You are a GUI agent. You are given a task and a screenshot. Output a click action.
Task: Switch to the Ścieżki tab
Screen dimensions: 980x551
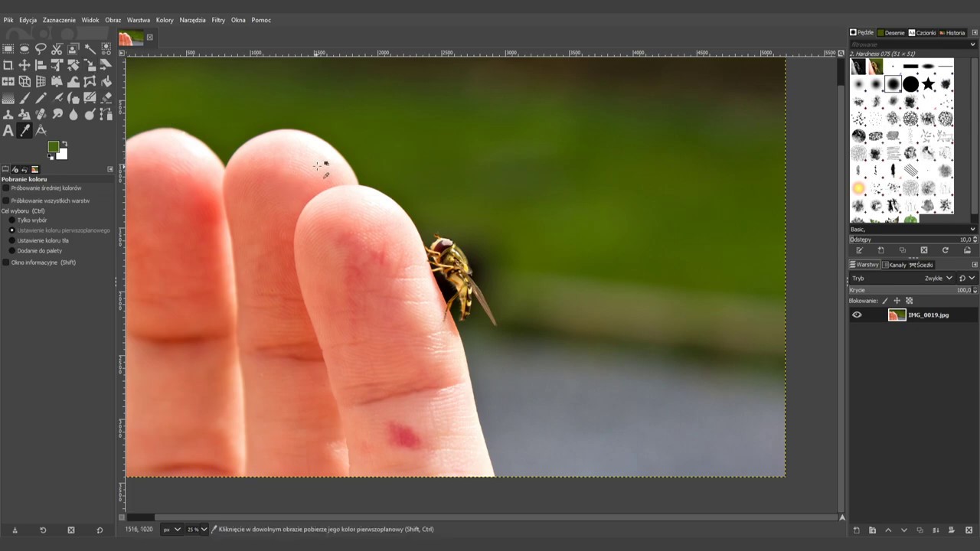[921, 265]
